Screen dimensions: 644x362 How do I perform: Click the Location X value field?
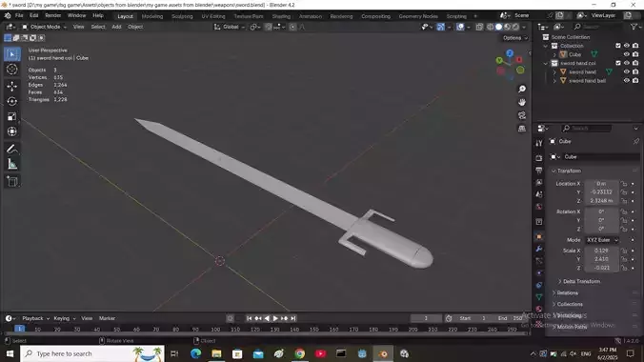click(601, 184)
